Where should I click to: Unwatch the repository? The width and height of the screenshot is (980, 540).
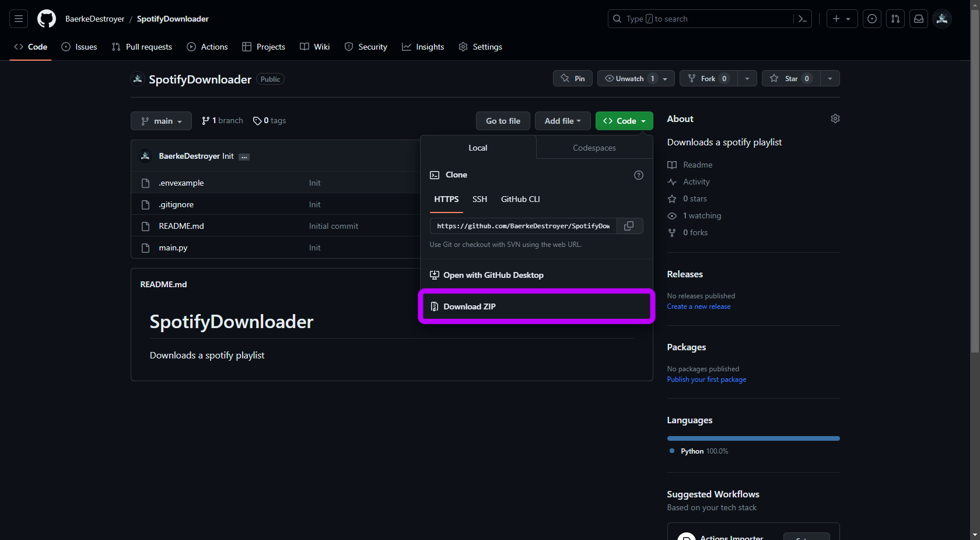[630, 78]
